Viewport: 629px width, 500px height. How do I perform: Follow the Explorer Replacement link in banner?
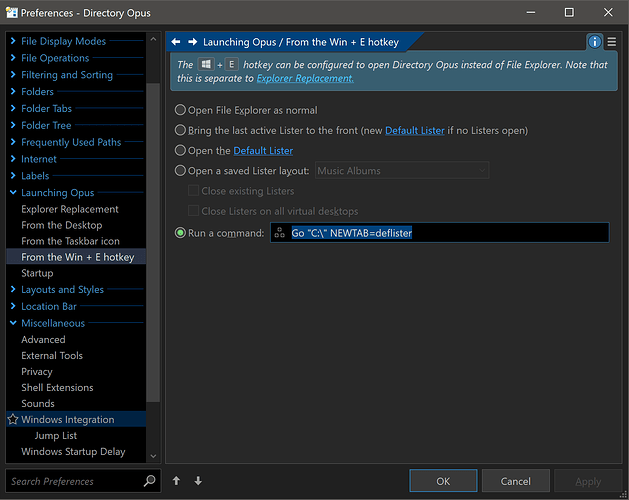(x=305, y=78)
